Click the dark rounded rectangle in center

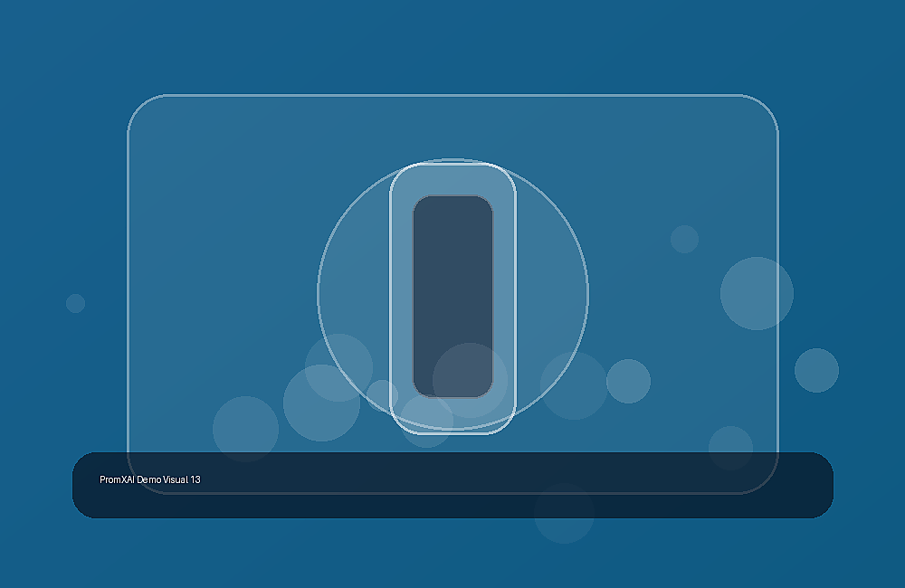453,296
